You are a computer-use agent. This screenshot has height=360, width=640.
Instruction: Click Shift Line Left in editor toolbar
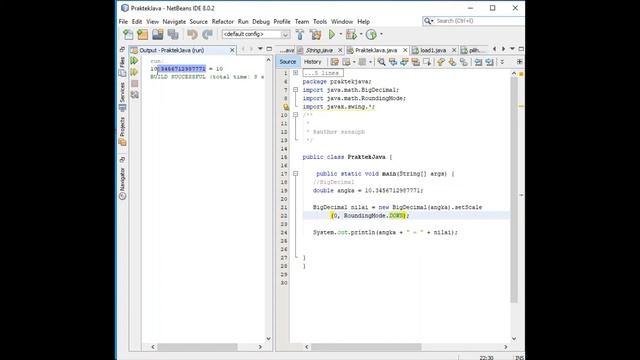[478, 62]
